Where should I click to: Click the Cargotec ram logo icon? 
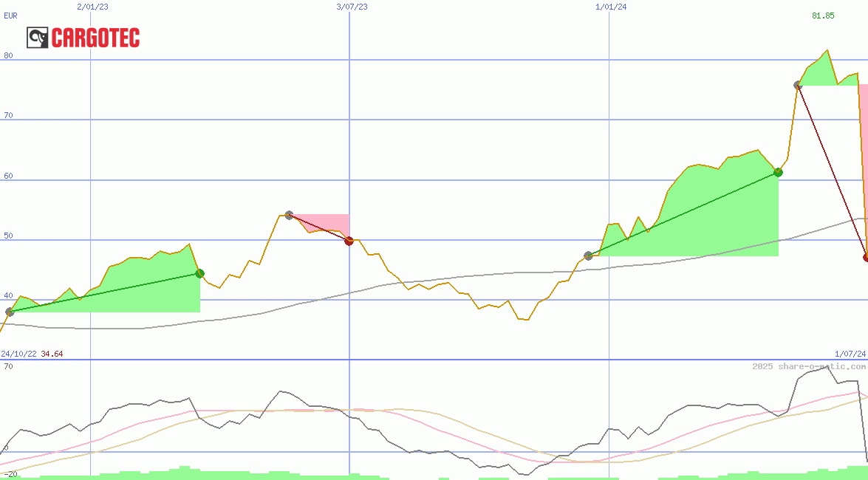[x=38, y=38]
